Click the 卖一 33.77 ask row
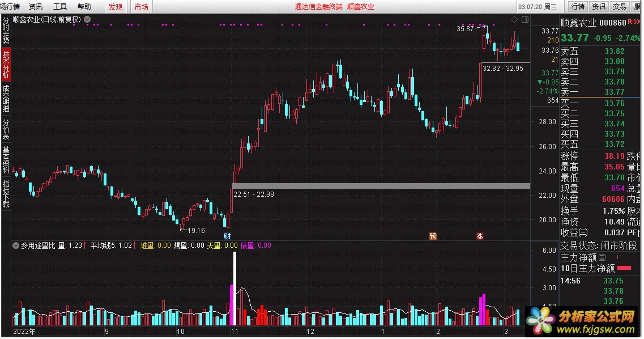The image size is (644, 339). pos(600,92)
